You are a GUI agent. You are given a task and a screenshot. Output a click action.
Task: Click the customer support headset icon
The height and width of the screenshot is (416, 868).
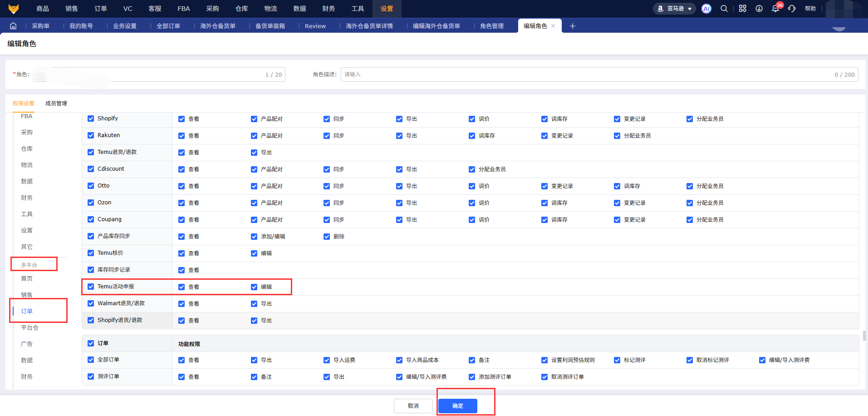(792, 9)
